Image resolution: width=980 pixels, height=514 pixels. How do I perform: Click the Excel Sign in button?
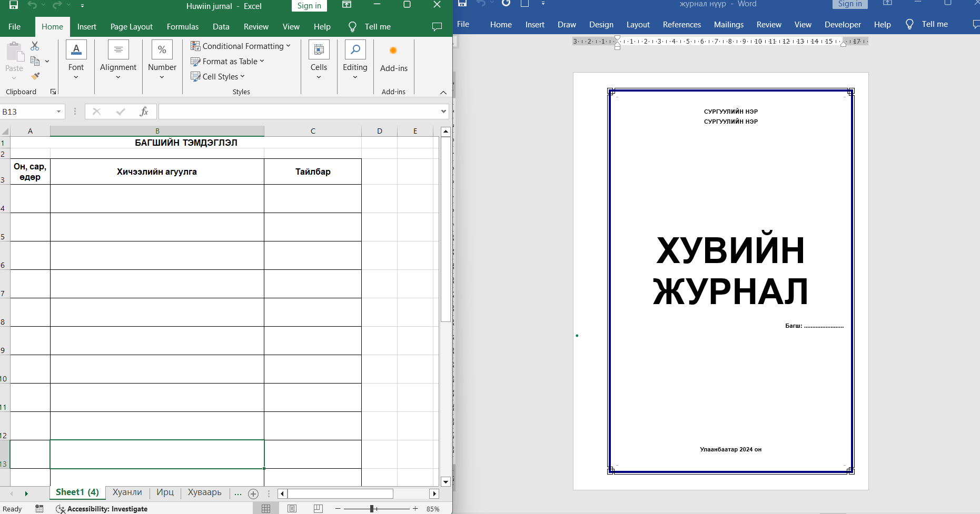309,6
